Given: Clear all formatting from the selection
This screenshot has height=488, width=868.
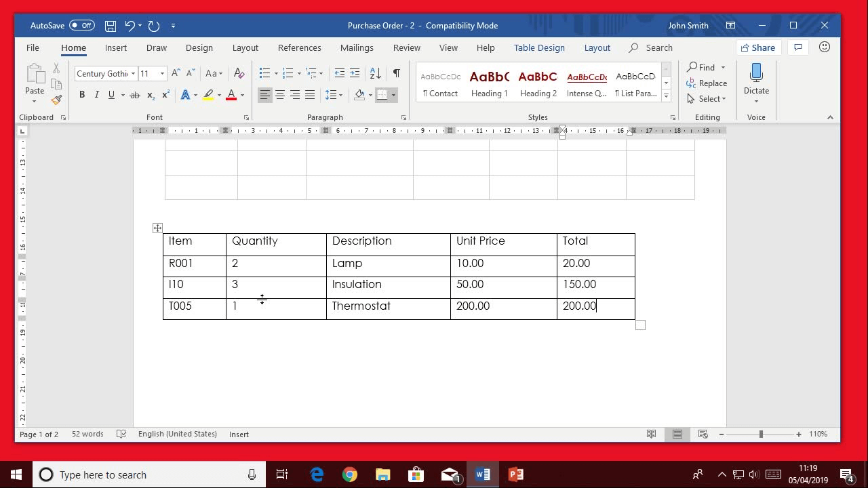Looking at the screenshot, I should pos(239,73).
